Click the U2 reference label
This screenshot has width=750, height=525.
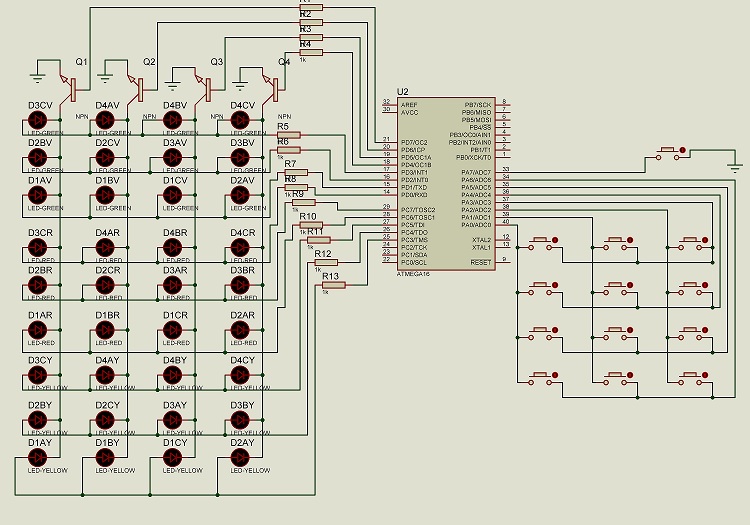[x=403, y=92]
